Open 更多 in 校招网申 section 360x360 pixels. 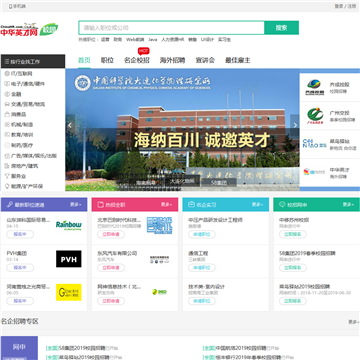coord(348,204)
